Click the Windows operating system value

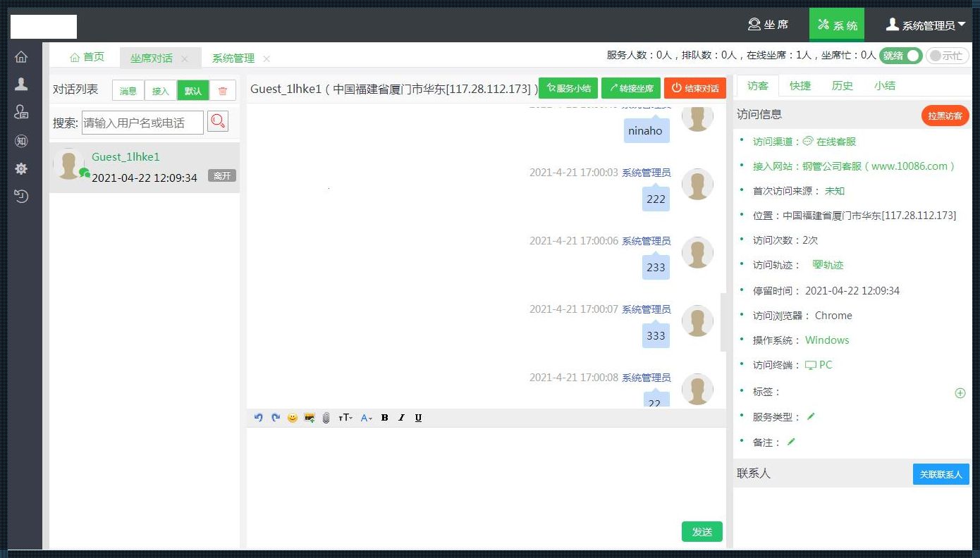click(x=827, y=340)
